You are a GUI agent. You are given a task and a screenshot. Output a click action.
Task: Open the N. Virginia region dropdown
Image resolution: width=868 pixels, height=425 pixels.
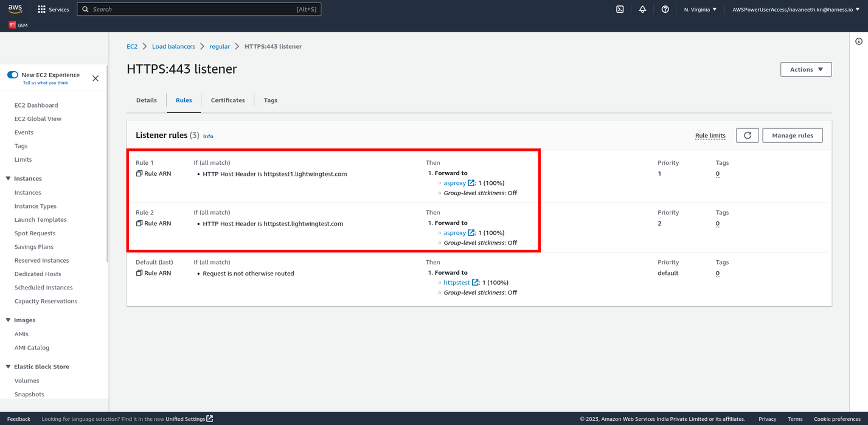700,9
